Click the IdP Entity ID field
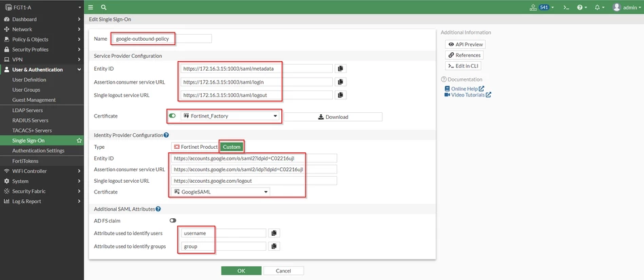 (x=254, y=158)
